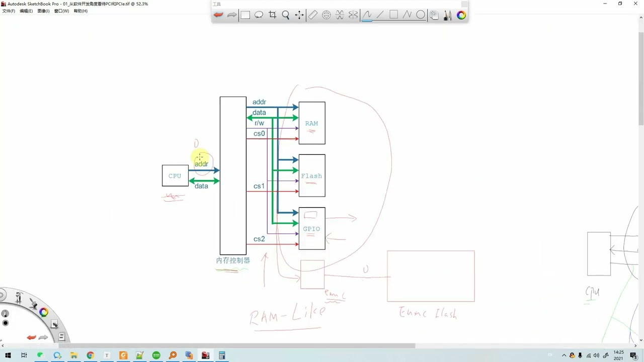Enable the Ruler tool

coord(313,15)
